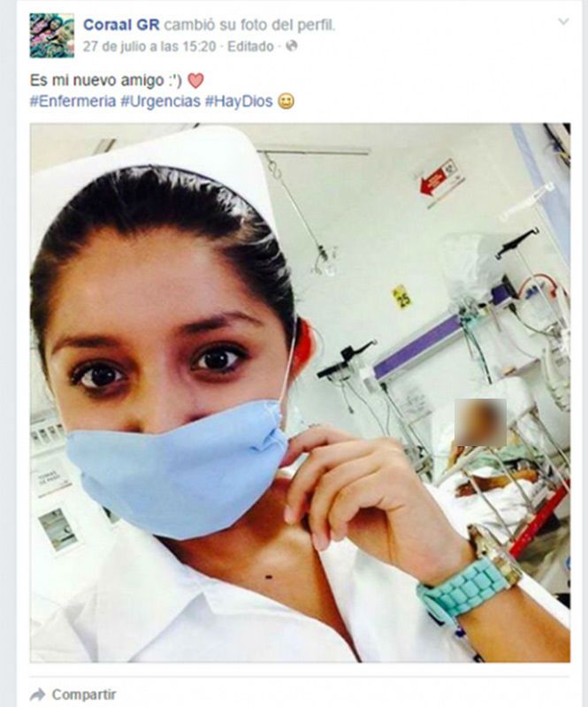Click the blurred face area in photo
This screenshot has height=707, width=588.
point(480,422)
